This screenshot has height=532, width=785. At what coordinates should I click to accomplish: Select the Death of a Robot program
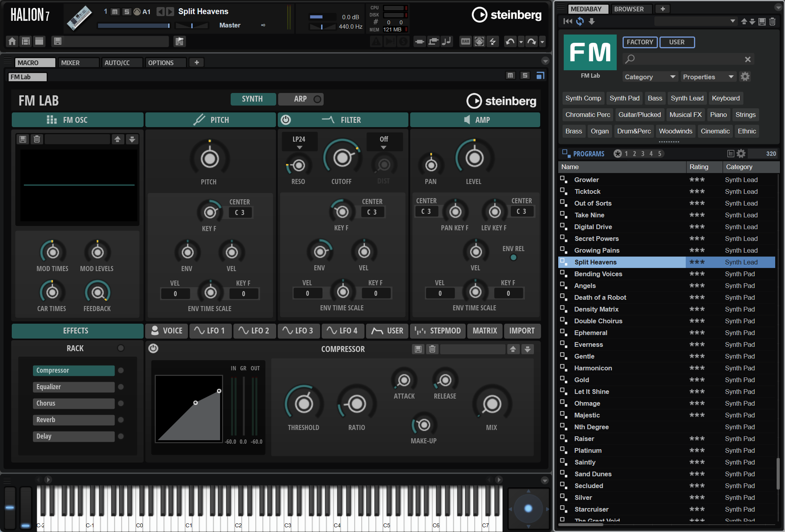600,297
